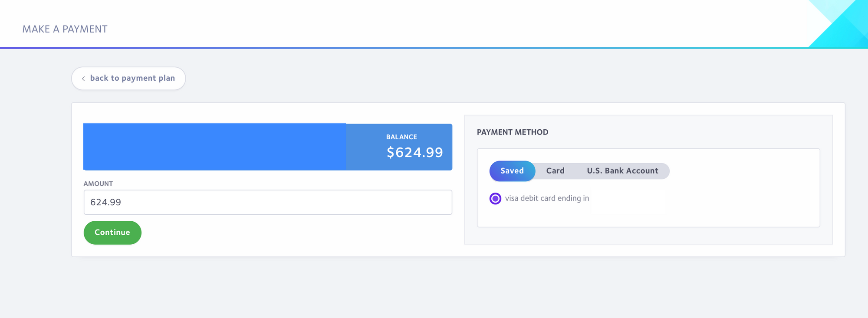This screenshot has width=868, height=318.
Task: Open the Card payment tab
Action: point(555,171)
